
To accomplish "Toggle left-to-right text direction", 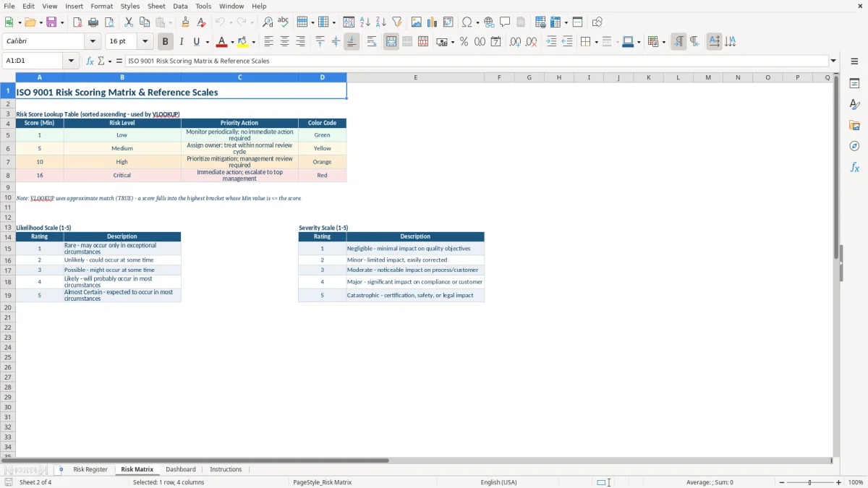I will click(678, 42).
